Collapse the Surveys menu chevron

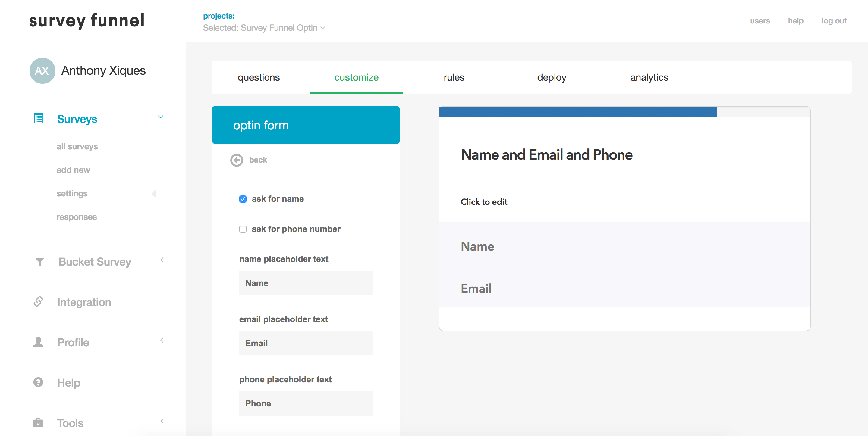[161, 117]
